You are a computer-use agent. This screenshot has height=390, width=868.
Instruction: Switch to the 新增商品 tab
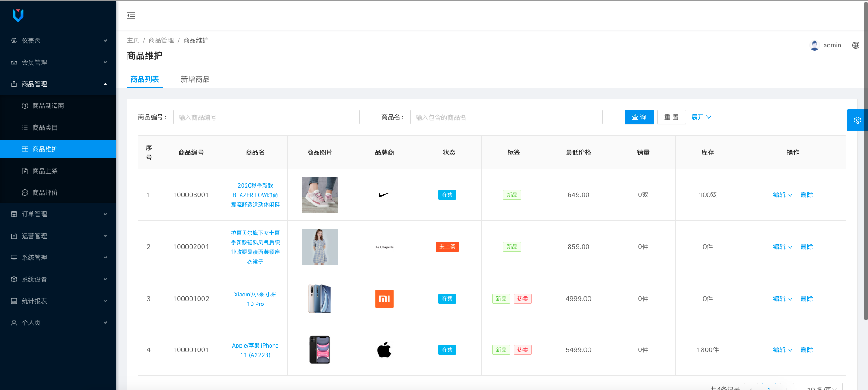[x=195, y=80]
